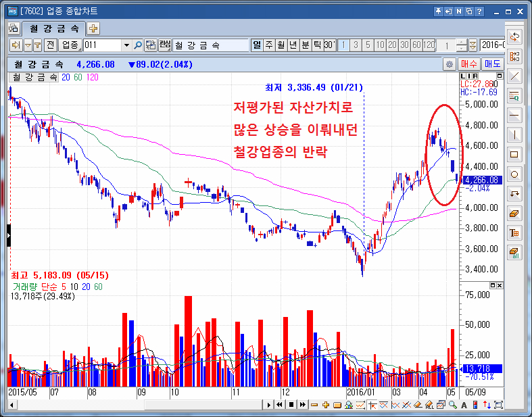
Task: Select the circle drawing tool
Action: (515, 174)
